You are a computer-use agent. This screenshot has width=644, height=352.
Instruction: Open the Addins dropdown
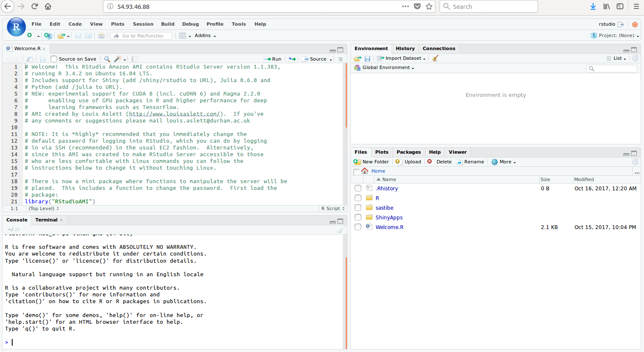(205, 36)
